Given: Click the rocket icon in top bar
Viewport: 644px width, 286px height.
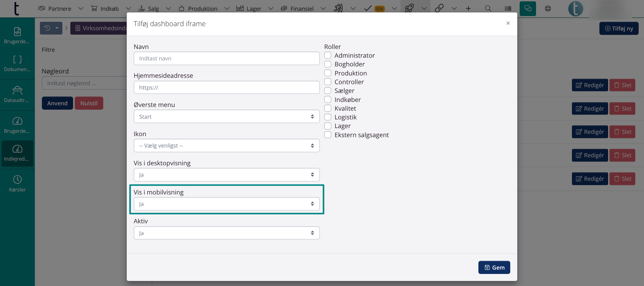Looking at the screenshot, I should (x=409, y=8).
